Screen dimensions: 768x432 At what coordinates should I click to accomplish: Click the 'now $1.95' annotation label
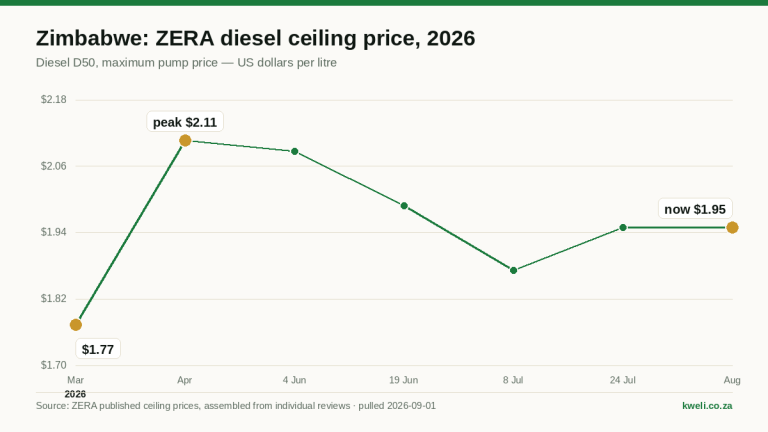tap(695, 209)
